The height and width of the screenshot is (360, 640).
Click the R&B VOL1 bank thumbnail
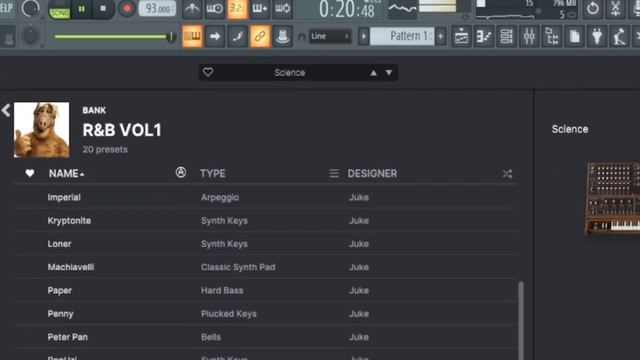pyautogui.click(x=42, y=130)
